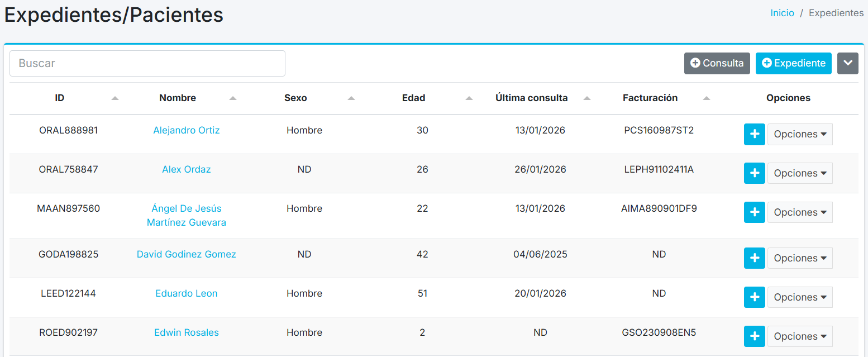Viewport: 868px width, 357px height.
Task: Click the plus icon in Eduardo Leon row
Action: click(x=754, y=297)
